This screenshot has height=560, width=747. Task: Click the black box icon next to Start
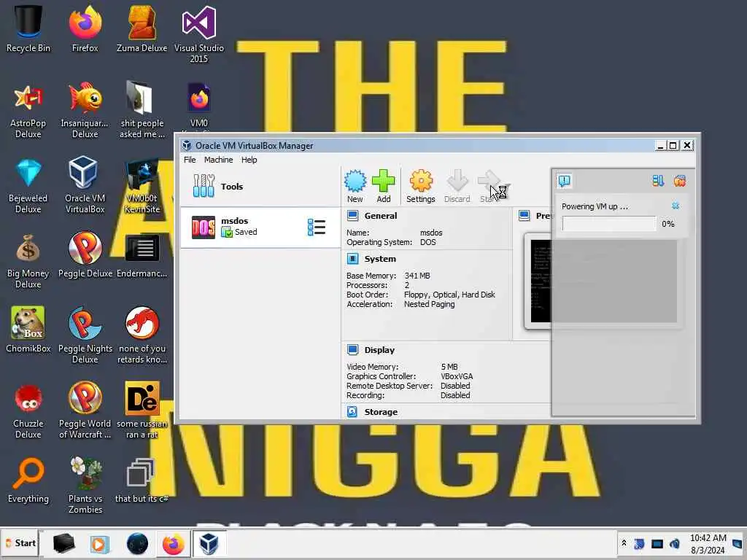[x=64, y=543]
